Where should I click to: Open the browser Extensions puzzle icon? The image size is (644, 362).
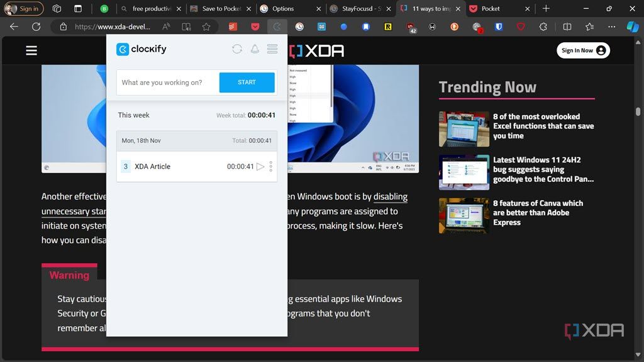point(543,26)
